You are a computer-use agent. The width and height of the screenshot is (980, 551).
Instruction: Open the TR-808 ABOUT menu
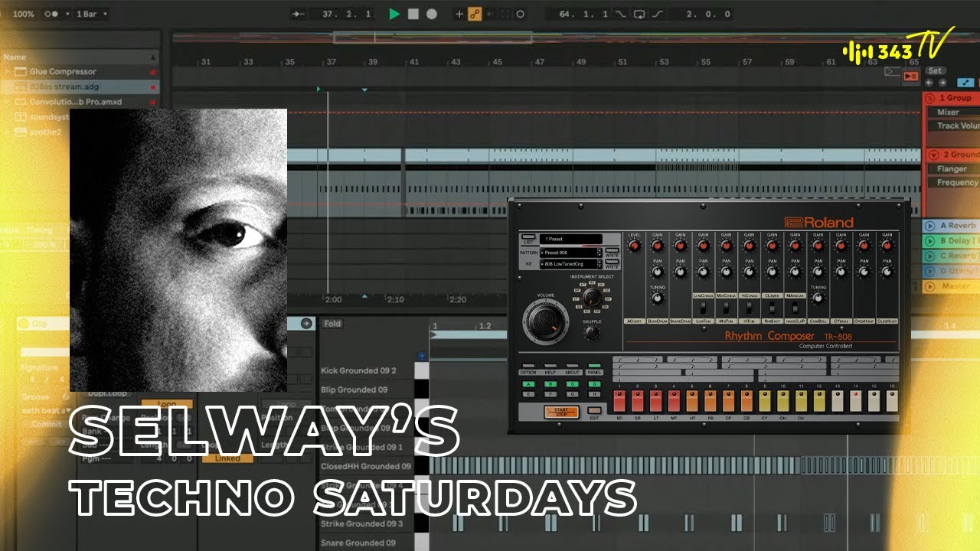573,367
